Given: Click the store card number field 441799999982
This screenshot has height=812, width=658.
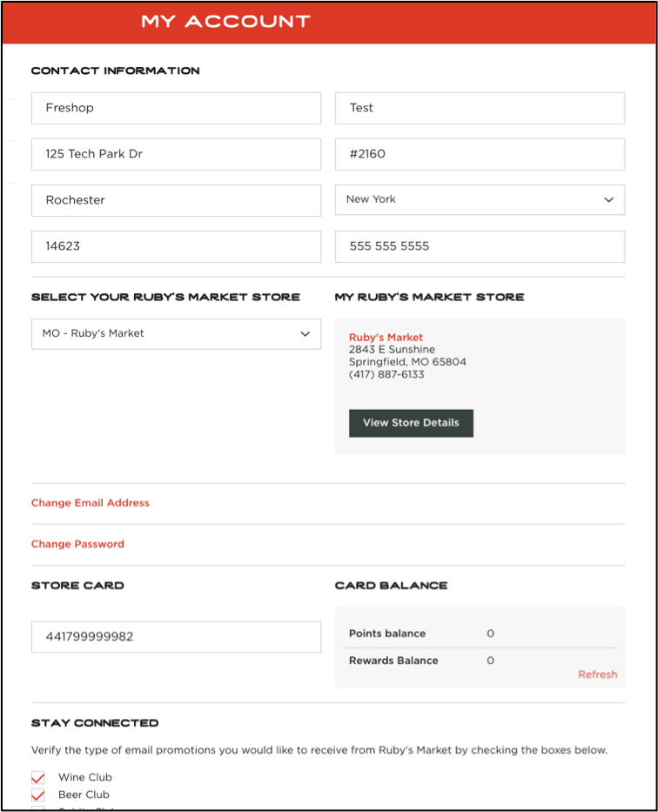Looking at the screenshot, I should point(176,637).
